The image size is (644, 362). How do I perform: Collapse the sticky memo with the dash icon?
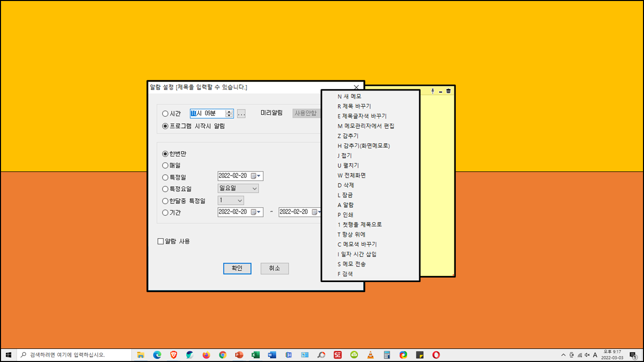(x=441, y=92)
